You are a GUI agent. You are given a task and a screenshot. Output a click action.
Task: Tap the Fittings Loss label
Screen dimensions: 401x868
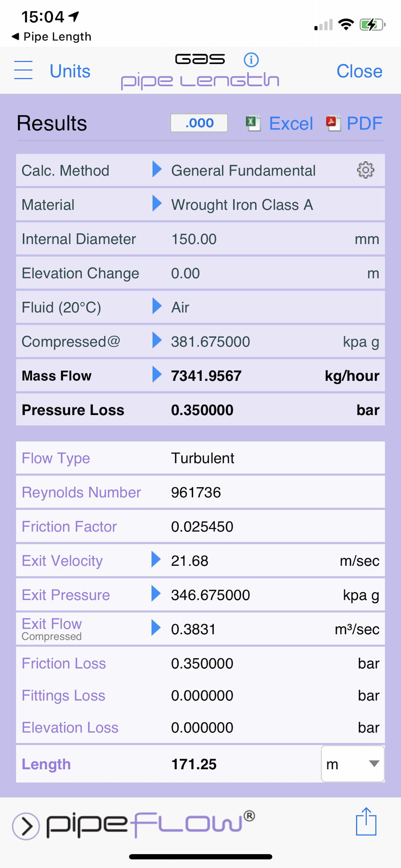63,695
